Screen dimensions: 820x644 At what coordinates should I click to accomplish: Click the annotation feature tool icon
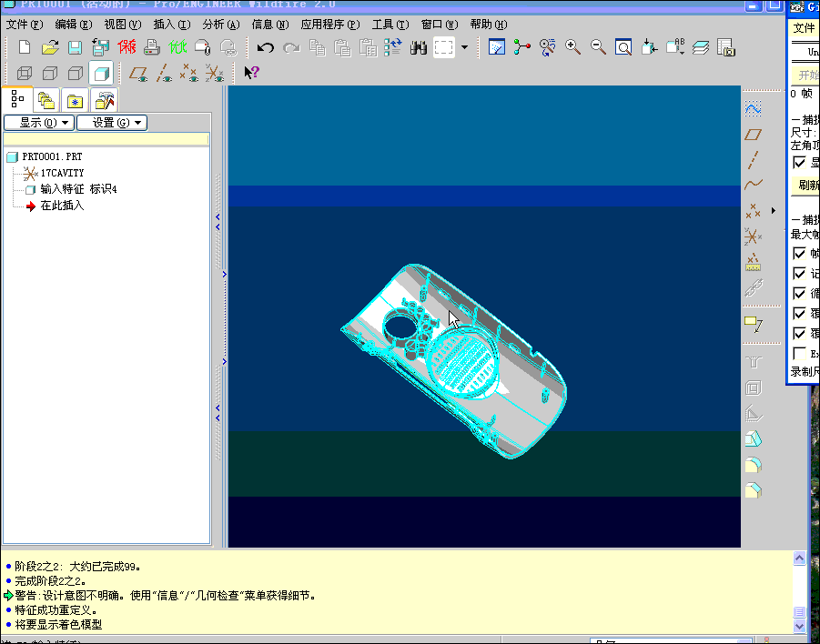click(754, 324)
